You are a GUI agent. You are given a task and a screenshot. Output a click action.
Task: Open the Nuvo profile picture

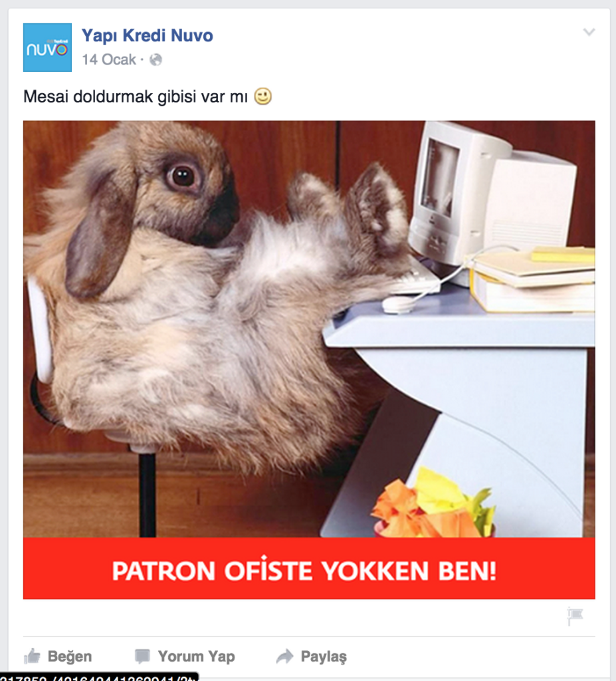[x=47, y=47]
